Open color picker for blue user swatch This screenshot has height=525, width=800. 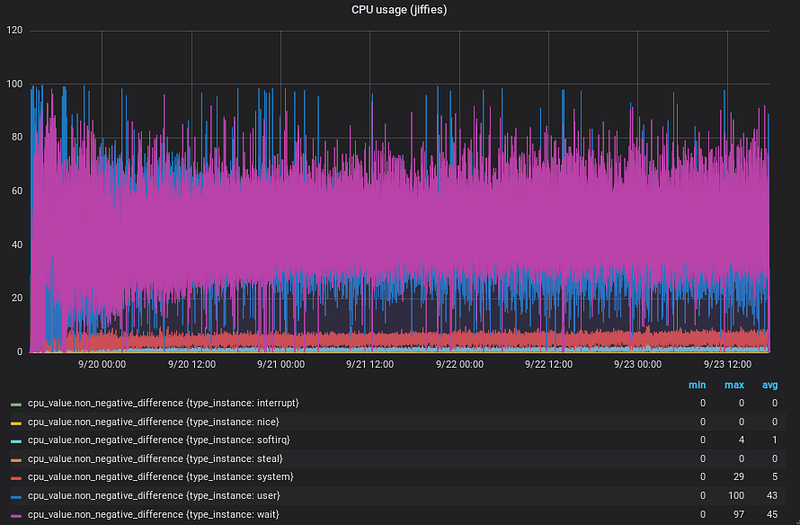16,496
